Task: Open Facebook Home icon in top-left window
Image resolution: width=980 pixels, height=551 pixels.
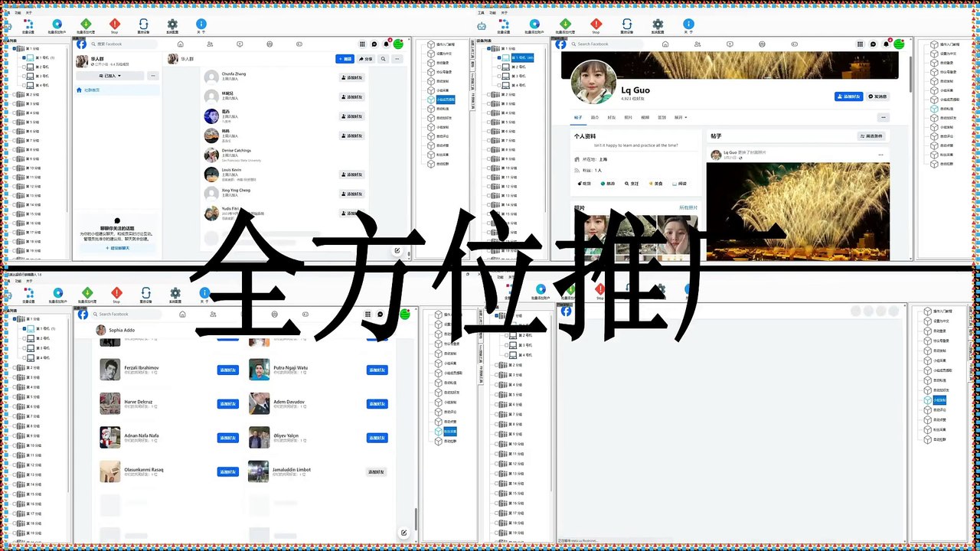Action: pos(182,44)
